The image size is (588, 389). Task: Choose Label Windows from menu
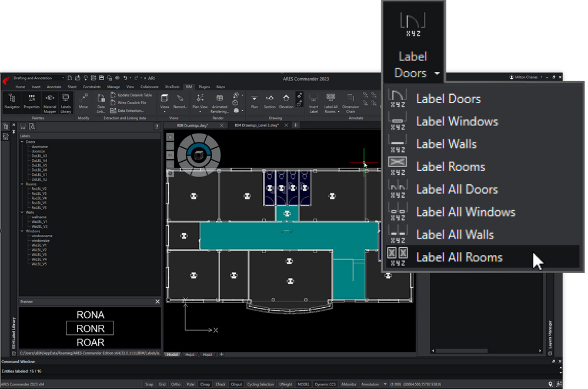[x=483, y=121]
